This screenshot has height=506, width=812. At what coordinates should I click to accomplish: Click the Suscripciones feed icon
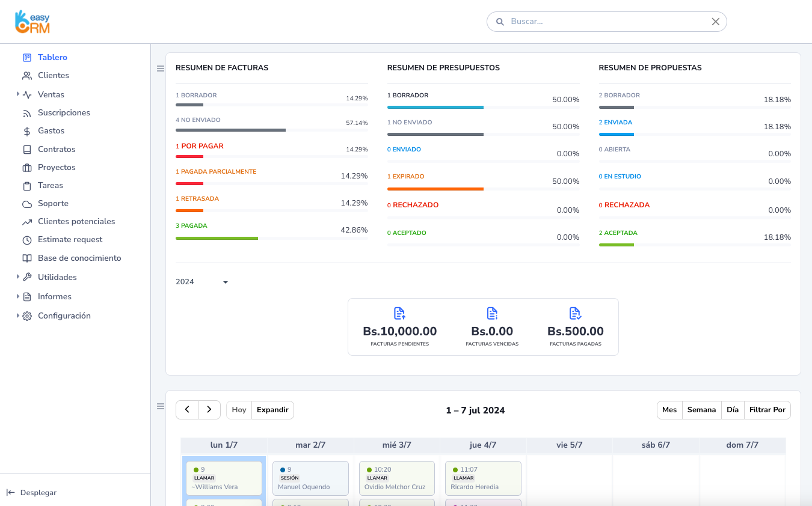point(27,113)
